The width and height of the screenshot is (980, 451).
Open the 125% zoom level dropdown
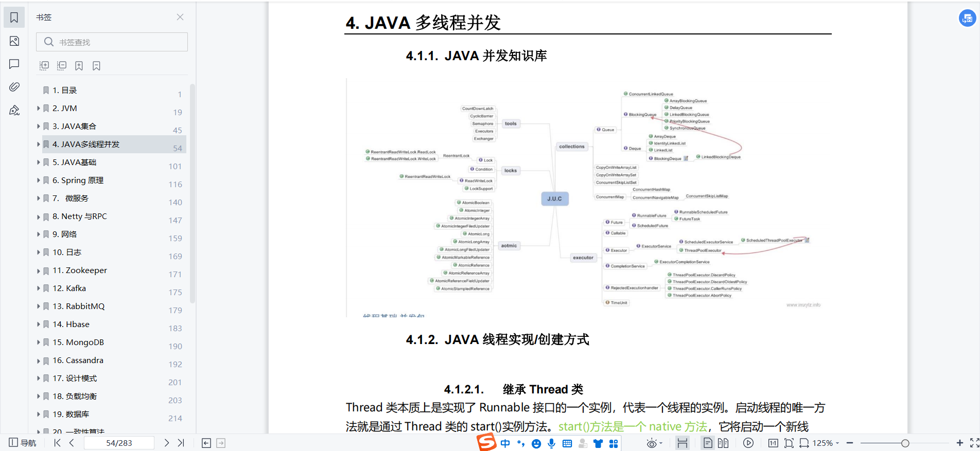pos(826,443)
